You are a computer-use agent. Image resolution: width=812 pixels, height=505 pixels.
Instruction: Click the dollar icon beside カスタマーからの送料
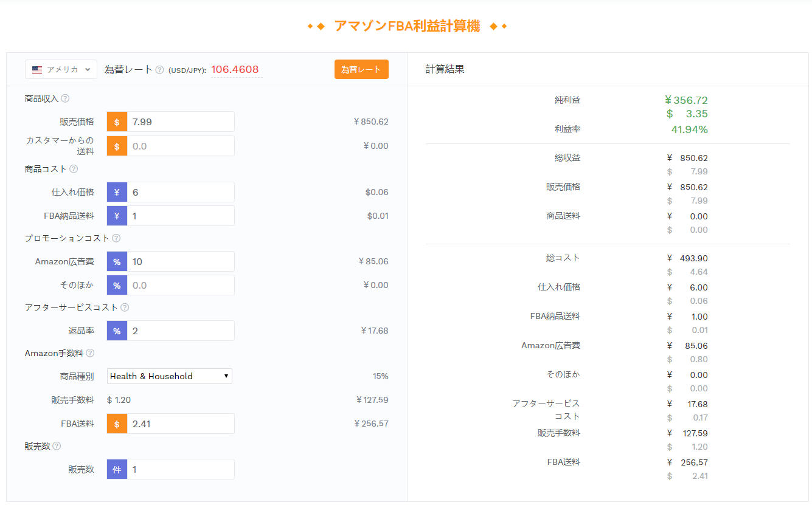click(x=117, y=146)
